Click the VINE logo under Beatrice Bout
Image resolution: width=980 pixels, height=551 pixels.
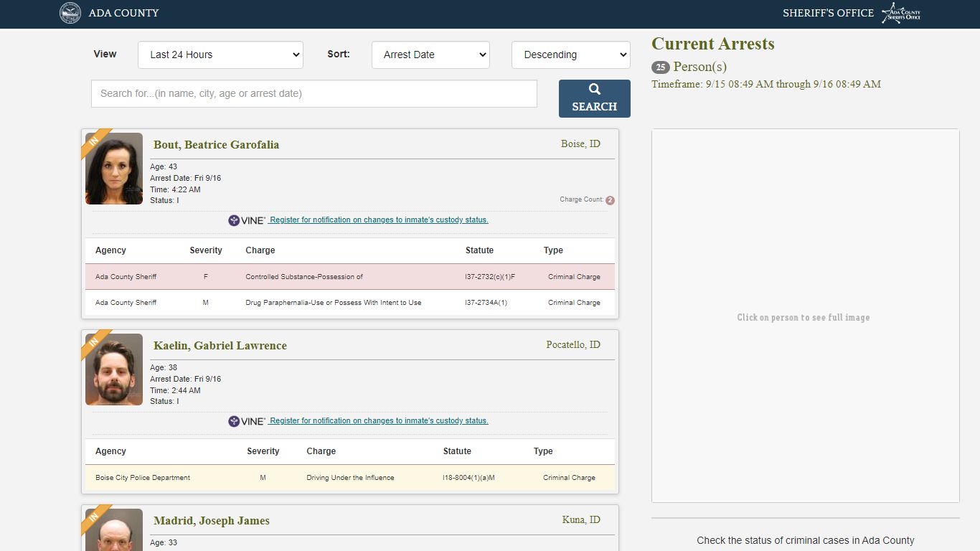click(x=247, y=220)
